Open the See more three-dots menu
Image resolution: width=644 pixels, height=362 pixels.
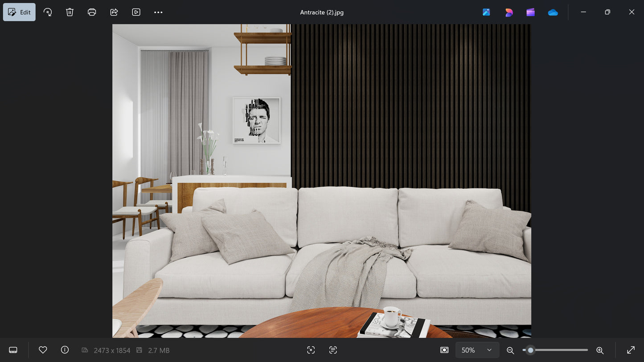158,12
